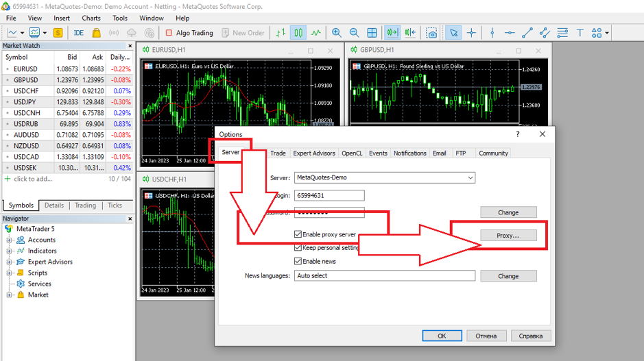Viewport: 644px width, 361px height.
Task: Select the equidistant channel tool
Action: pyautogui.click(x=545, y=33)
